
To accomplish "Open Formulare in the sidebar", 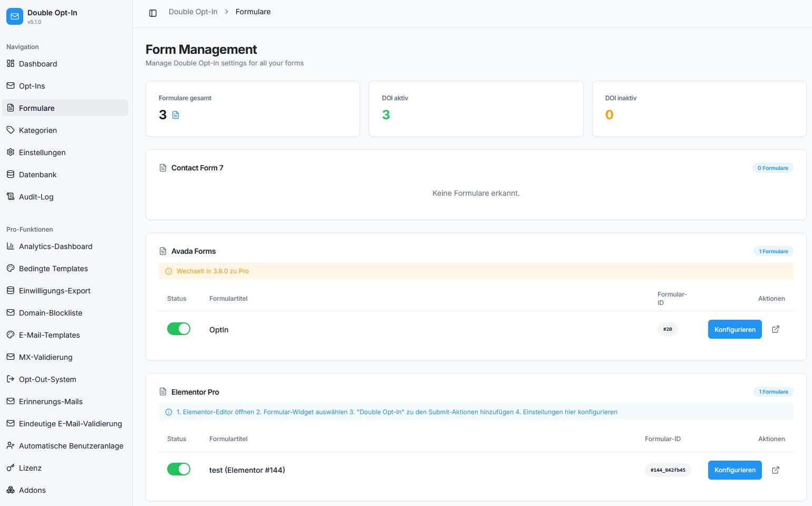I will 65,108.
